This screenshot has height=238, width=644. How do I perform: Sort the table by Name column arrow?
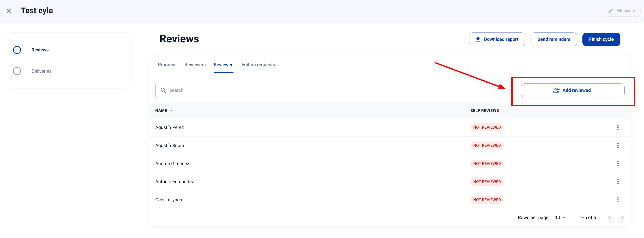tap(171, 110)
